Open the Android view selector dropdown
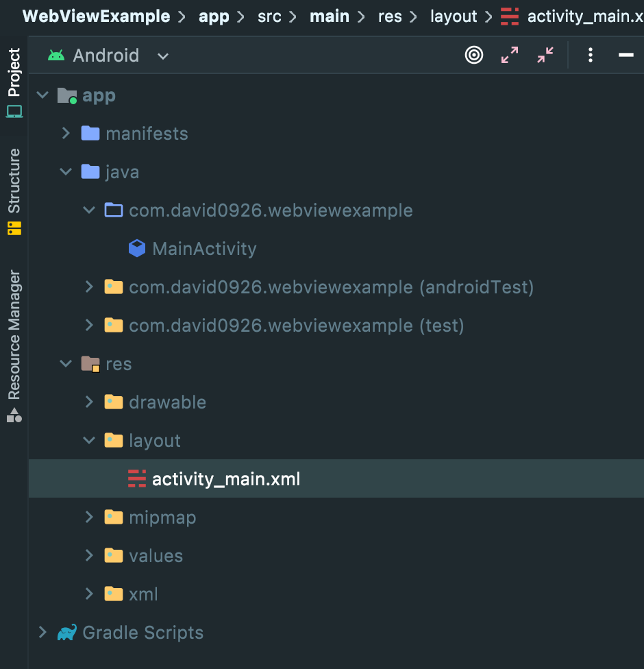 point(162,56)
